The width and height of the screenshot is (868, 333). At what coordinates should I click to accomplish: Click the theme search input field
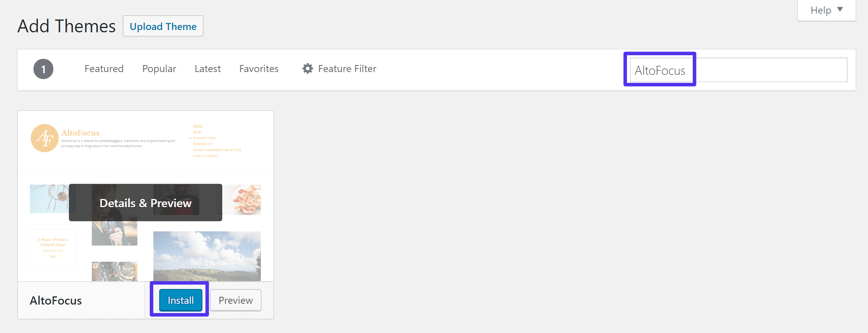(x=759, y=70)
